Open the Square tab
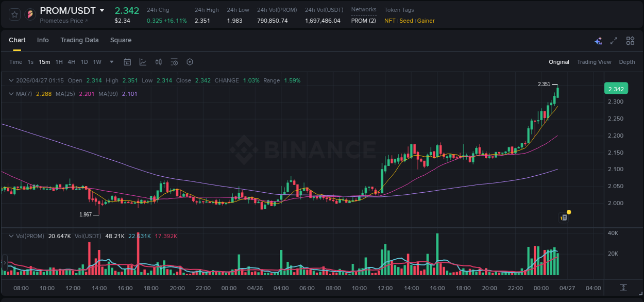This screenshot has height=302, width=644. pyautogui.click(x=121, y=40)
